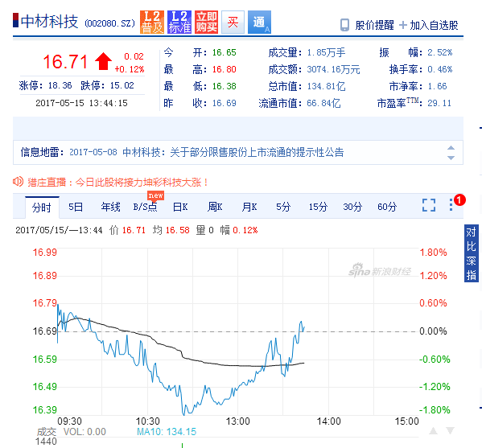Toggle 对比深指 comparison side button

[x=472, y=253]
